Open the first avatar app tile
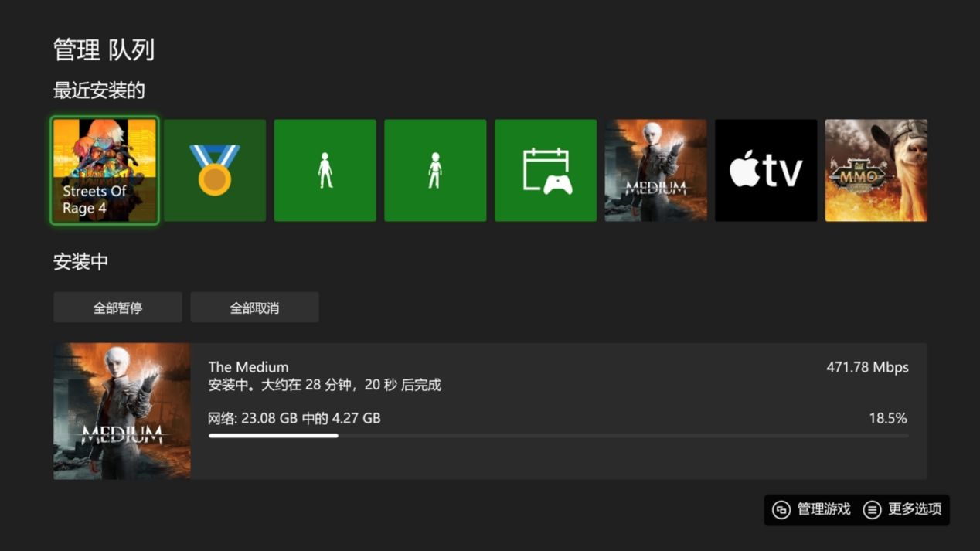 pyautogui.click(x=325, y=169)
